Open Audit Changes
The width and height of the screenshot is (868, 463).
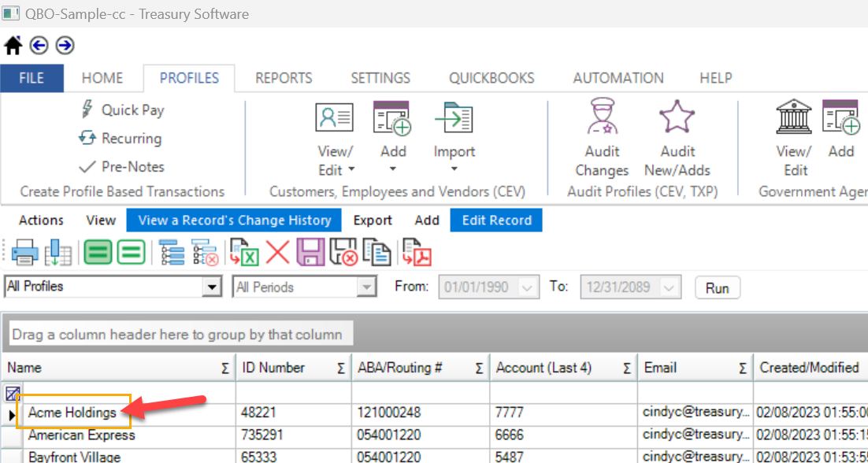tap(601, 138)
